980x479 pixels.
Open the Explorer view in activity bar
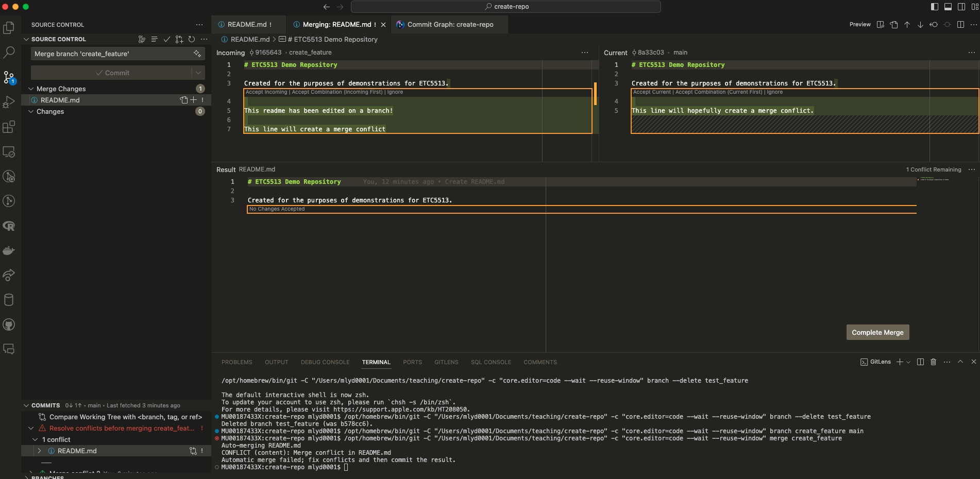point(9,28)
